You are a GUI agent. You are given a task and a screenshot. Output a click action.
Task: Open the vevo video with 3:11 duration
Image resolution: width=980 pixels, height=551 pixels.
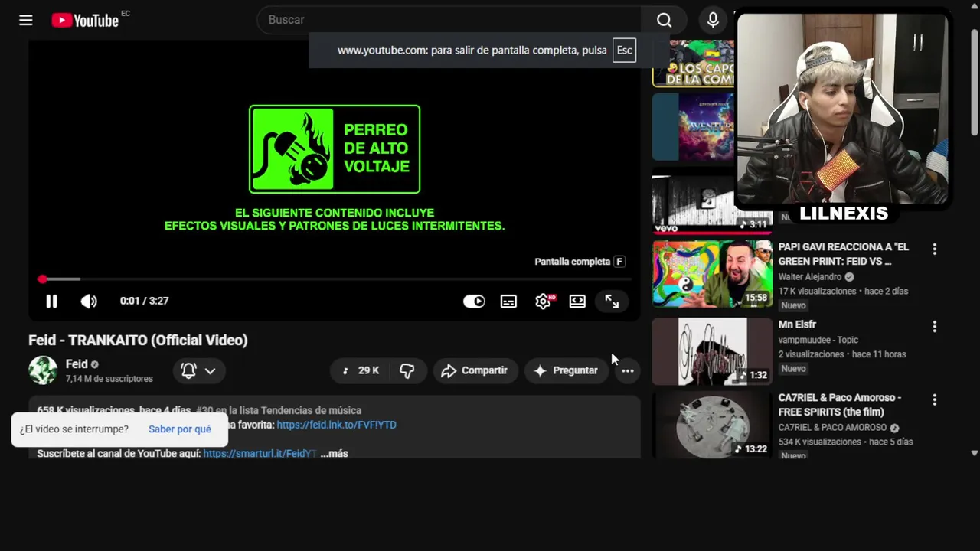(x=712, y=203)
